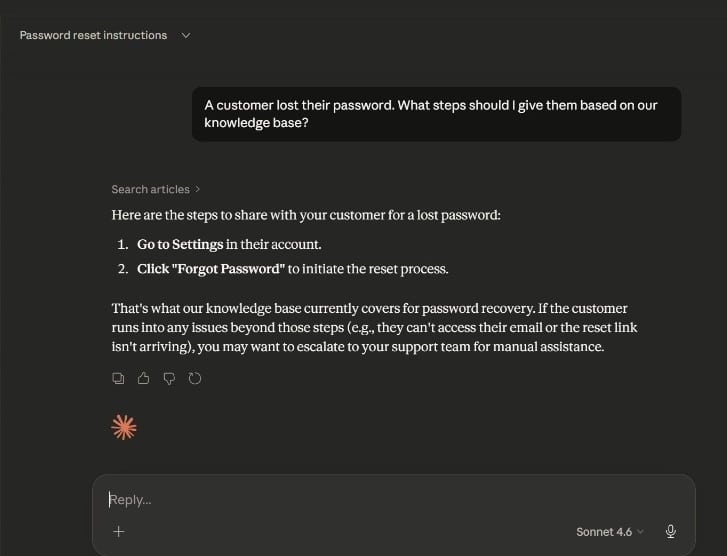Click the tiny chevron right of "Sonnet 4.6"
Viewport: 727px width, 556px height.
coord(641,532)
